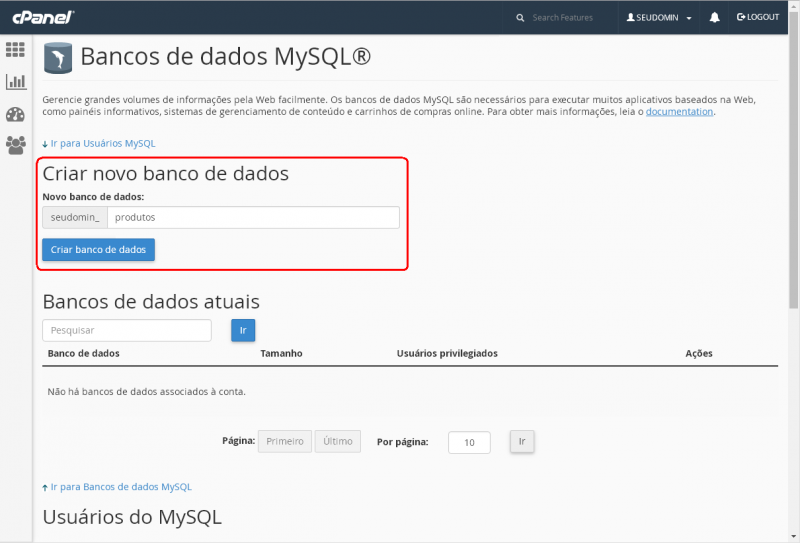Image resolution: width=800 pixels, height=543 pixels.
Task: Click the Criar novo banco de dados heading
Action: pyautogui.click(x=166, y=174)
